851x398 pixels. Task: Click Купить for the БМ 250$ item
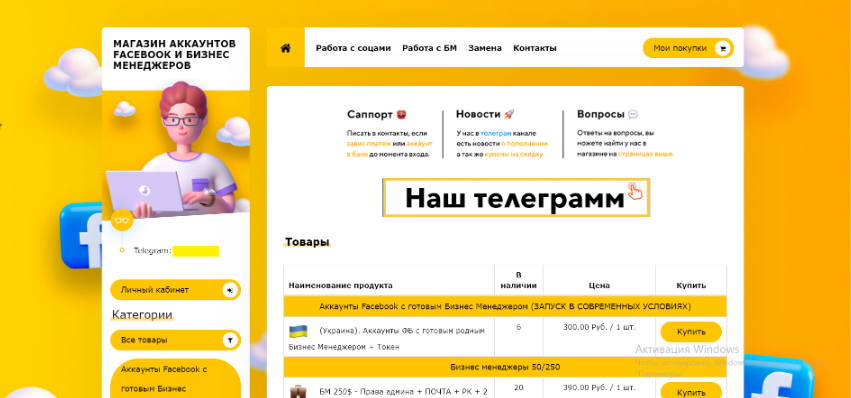point(691,390)
